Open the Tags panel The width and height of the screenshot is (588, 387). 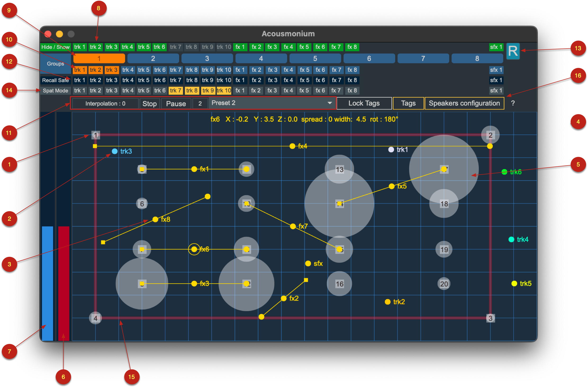click(x=408, y=103)
